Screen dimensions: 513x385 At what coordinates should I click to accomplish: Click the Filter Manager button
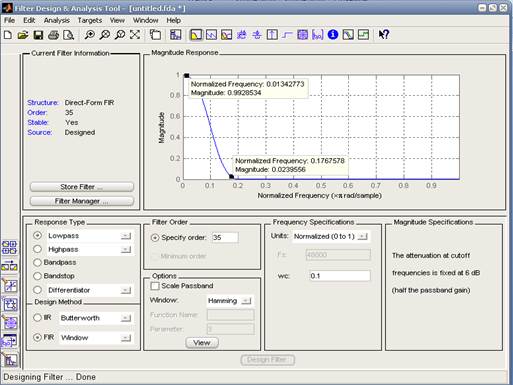click(82, 201)
